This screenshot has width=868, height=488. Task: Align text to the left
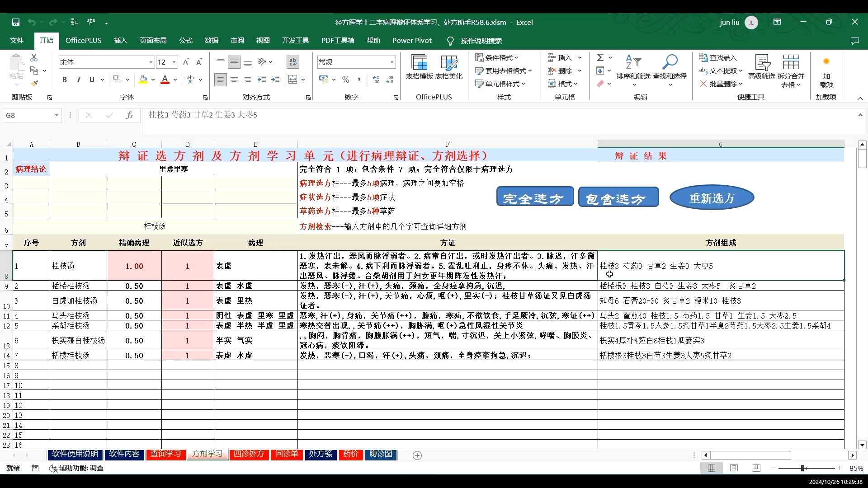(x=220, y=80)
